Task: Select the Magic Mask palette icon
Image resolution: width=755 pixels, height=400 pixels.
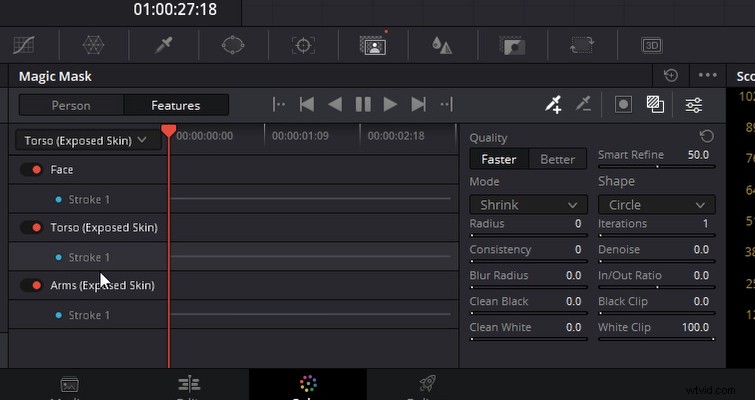Action: (373, 45)
